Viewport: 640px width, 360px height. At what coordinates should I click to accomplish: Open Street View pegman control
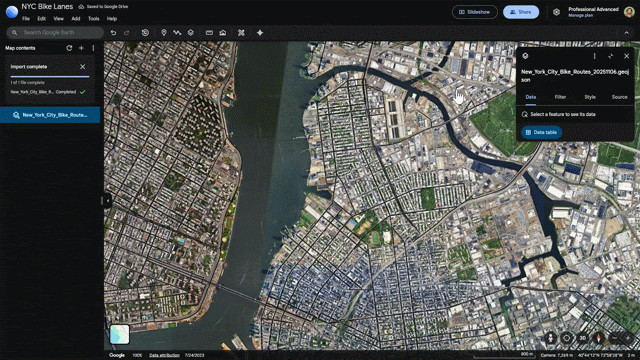(551, 338)
